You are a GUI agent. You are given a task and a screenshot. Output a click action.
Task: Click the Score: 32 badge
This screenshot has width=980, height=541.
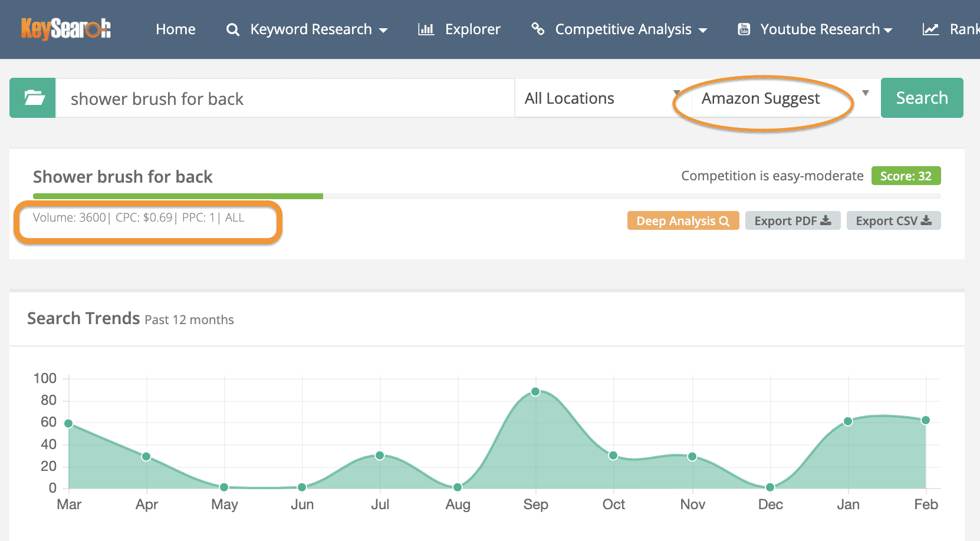(x=906, y=176)
